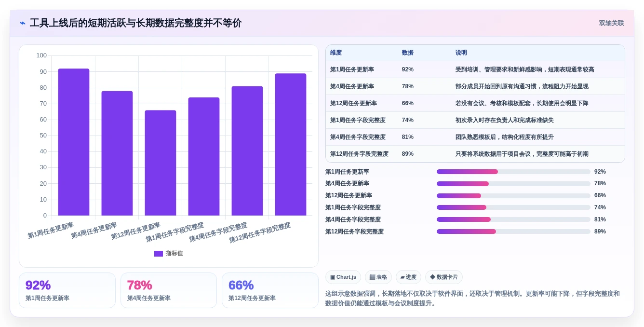Click the 第4周任务字段完整度 progress bar
The image size is (644, 327).
513,219
